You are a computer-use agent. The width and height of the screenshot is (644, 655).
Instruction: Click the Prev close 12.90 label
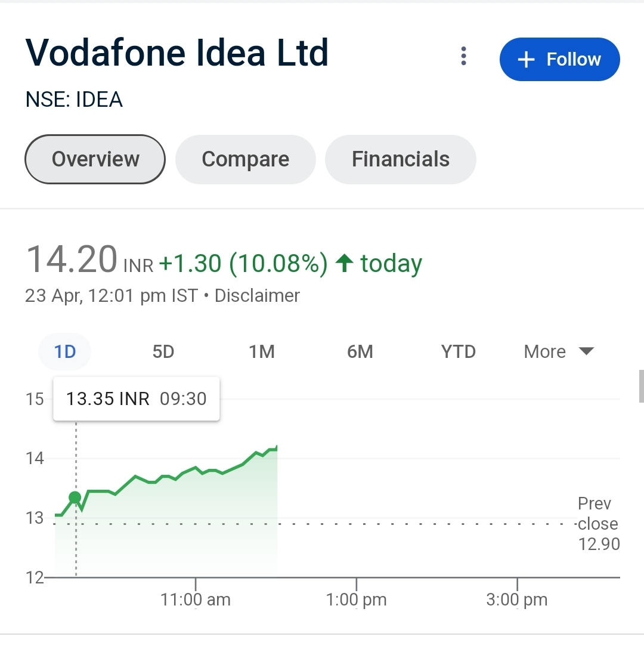[x=598, y=524]
